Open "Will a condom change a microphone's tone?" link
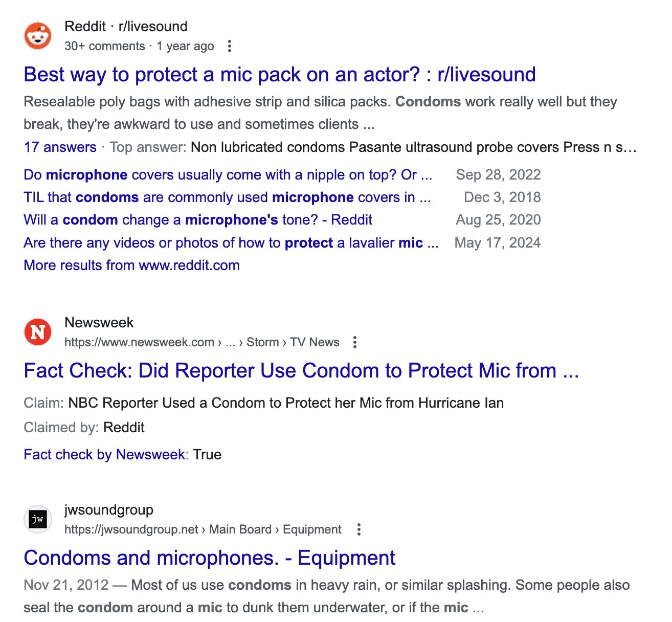The image size is (672, 622). click(x=198, y=220)
